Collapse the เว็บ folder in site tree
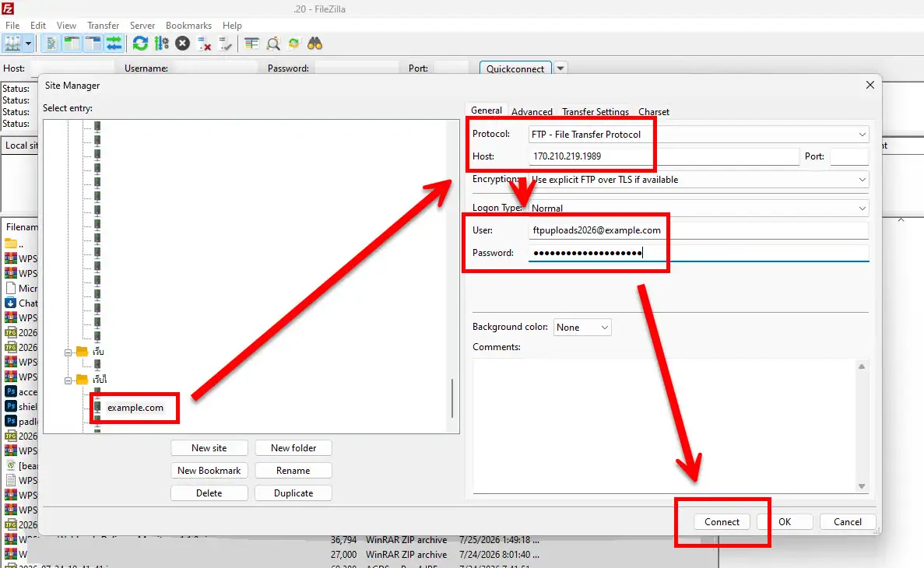924x568 pixels. point(69,352)
